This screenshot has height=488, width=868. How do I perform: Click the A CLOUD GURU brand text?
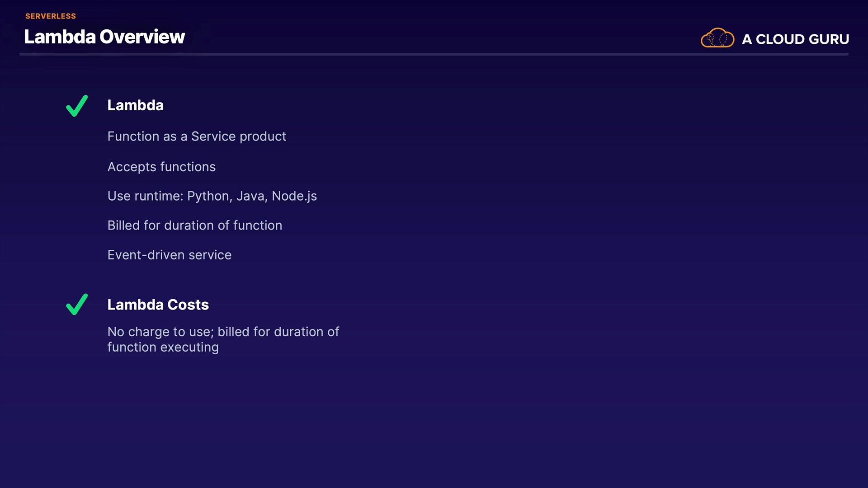[x=795, y=39]
